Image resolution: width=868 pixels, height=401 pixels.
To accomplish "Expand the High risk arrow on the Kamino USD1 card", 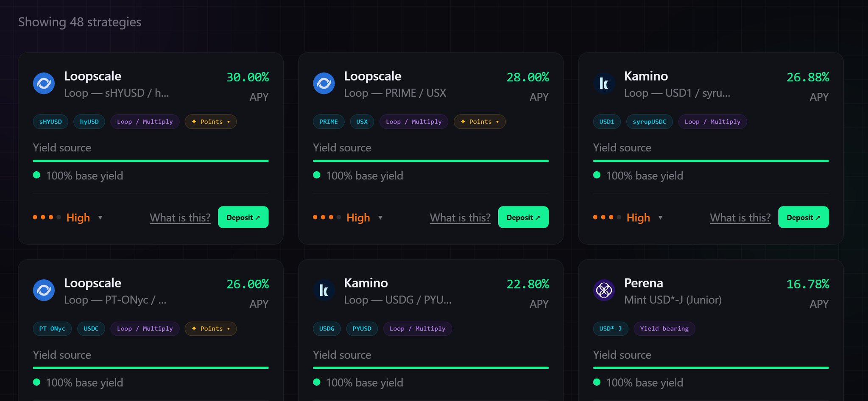I will click(660, 218).
